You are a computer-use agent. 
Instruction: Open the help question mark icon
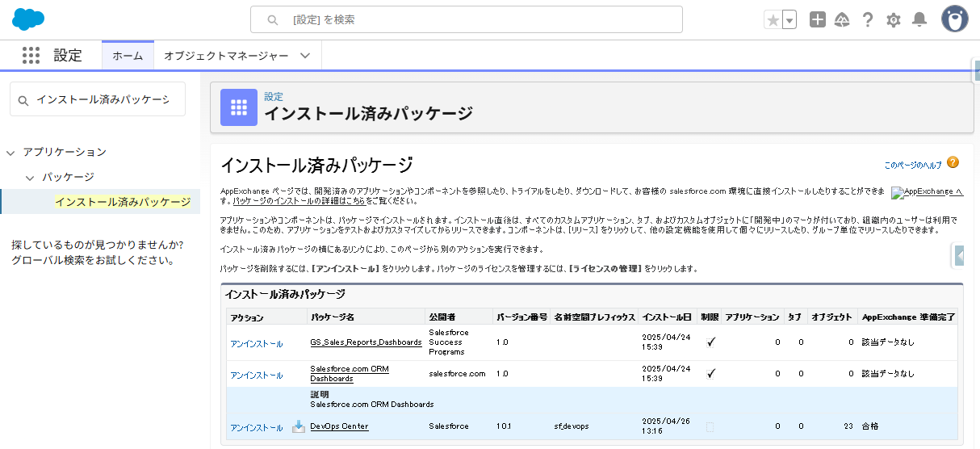(868, 19)
